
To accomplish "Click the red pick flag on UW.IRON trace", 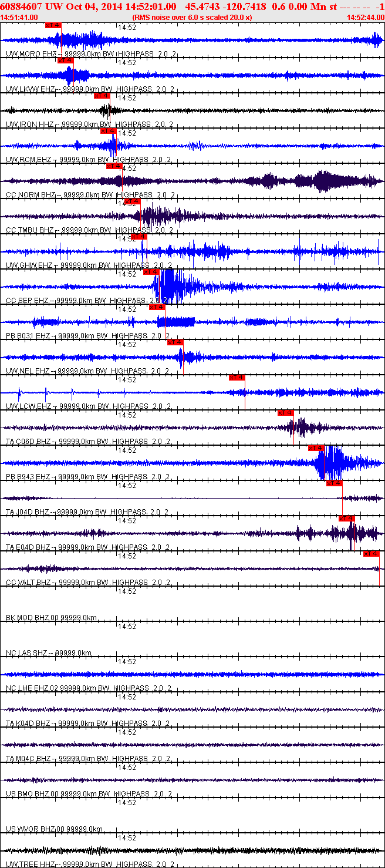I will coord(102,96).
